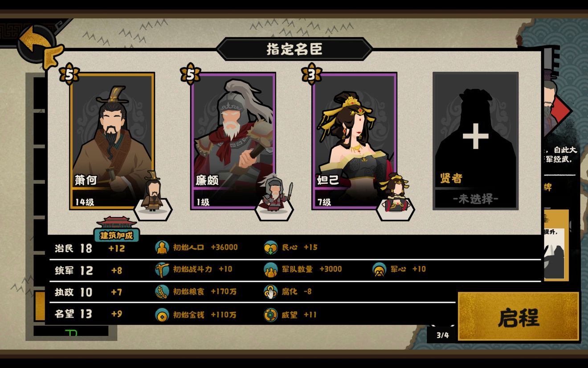
Task: Click the 初始人口 population icon
Action: click(162, 247)
